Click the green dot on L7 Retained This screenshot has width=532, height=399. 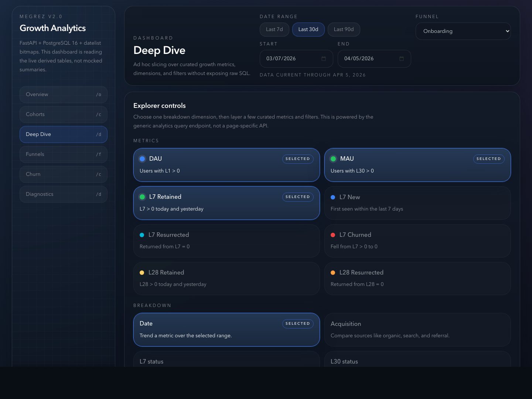pyautogui.click(x=142, y=197)
